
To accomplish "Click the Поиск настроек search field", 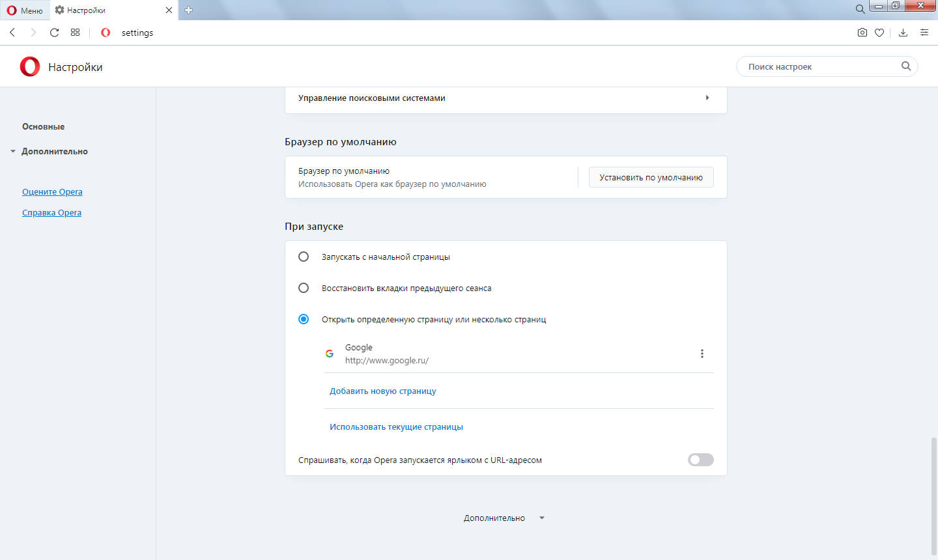I will 827,66.
